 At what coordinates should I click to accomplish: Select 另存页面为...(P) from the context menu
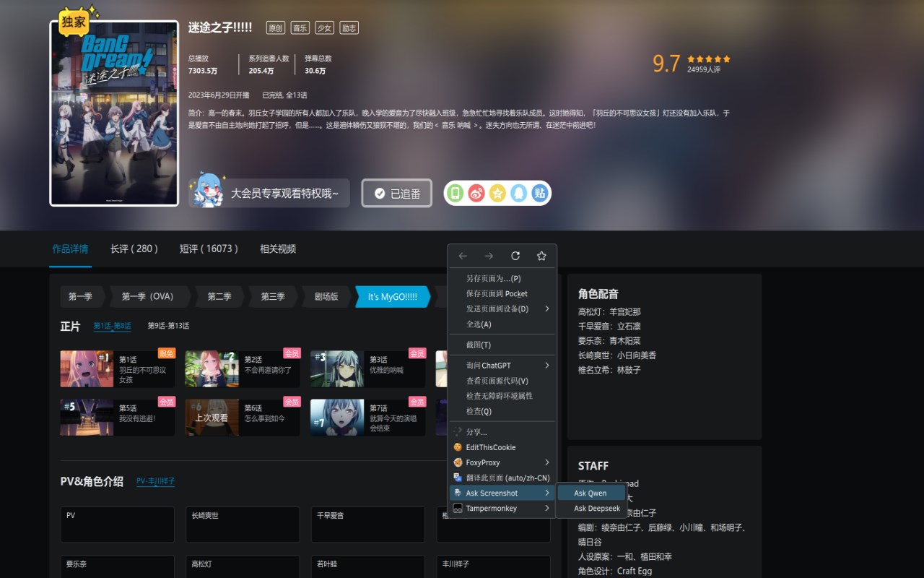[x=502, y=278]
